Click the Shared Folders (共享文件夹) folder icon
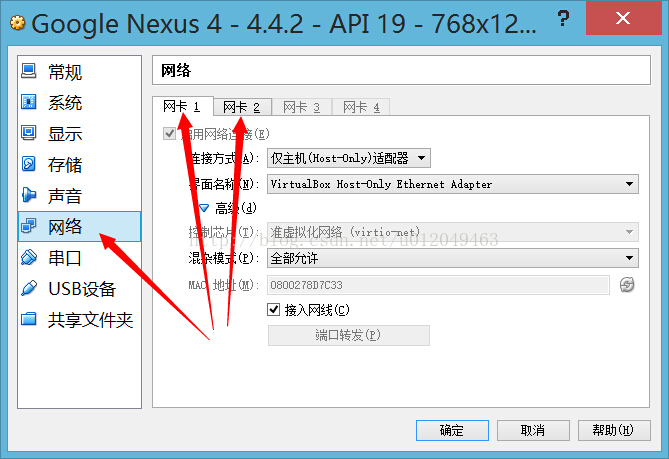669x459 pixels. (29, 319)
